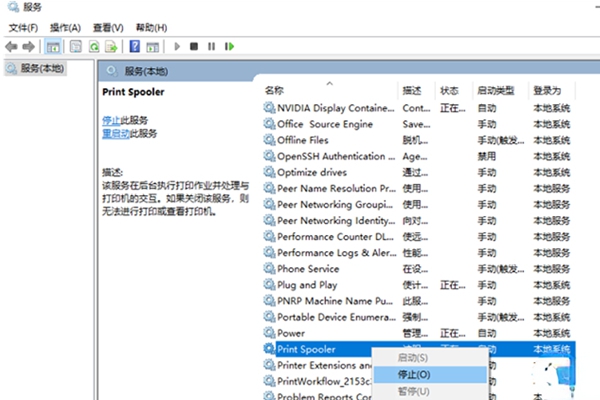Click the gear icon of NVIDIA Display Container
Image resolution: width=600 pixels, height=400 pixels.
point(269,108)
